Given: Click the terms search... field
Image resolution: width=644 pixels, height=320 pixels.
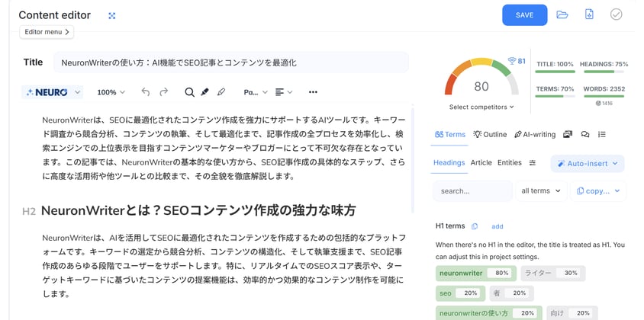Looking at the screenshot, I should pos(472,190).
